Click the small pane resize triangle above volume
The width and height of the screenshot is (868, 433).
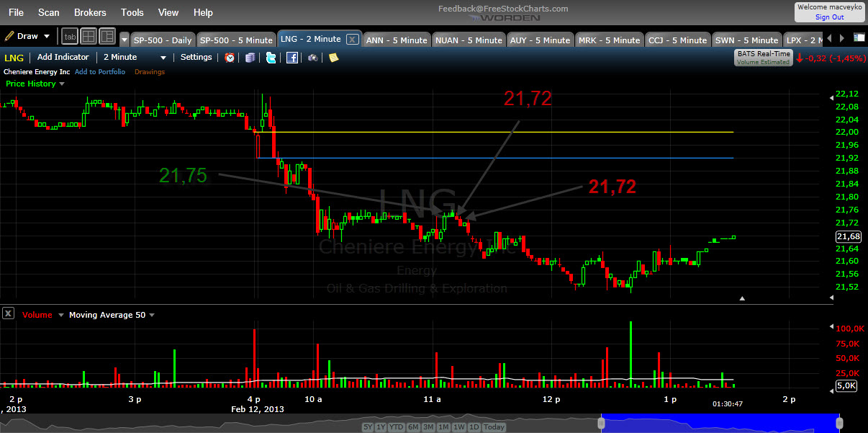(742, 298)
